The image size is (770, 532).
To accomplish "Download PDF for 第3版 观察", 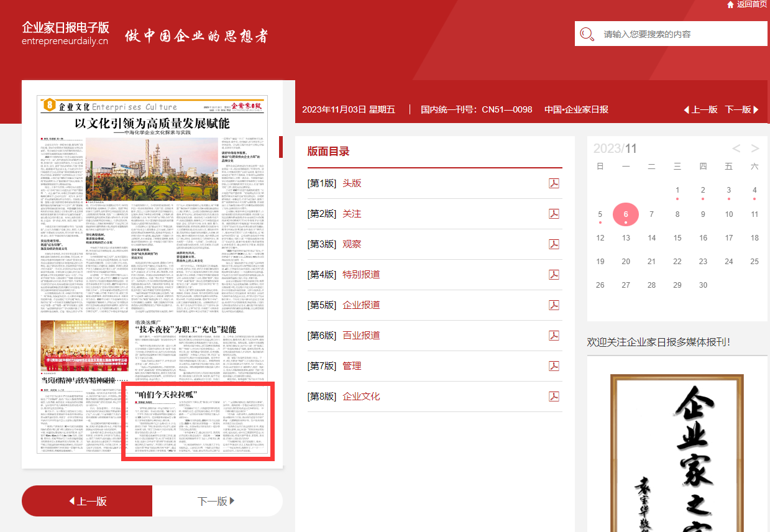I will [554, 244].
